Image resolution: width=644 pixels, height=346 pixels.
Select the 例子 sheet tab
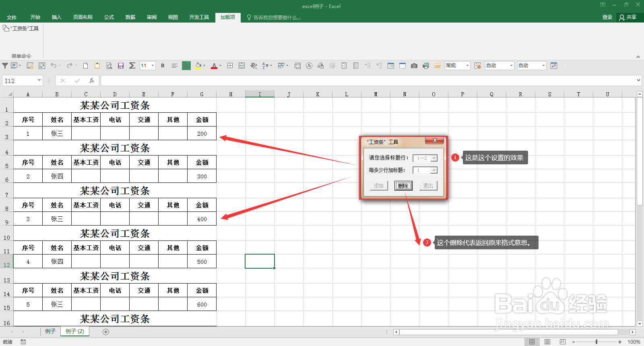[x=50, y=331]
